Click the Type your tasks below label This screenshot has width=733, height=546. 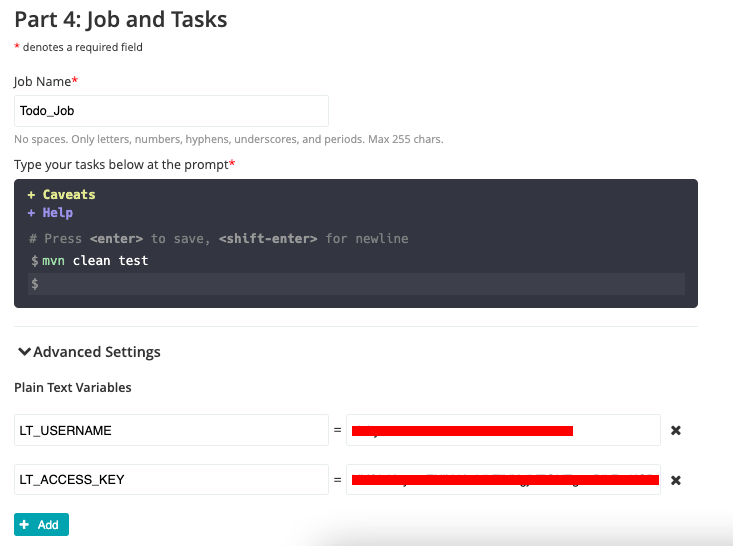[x=124, y=164]
